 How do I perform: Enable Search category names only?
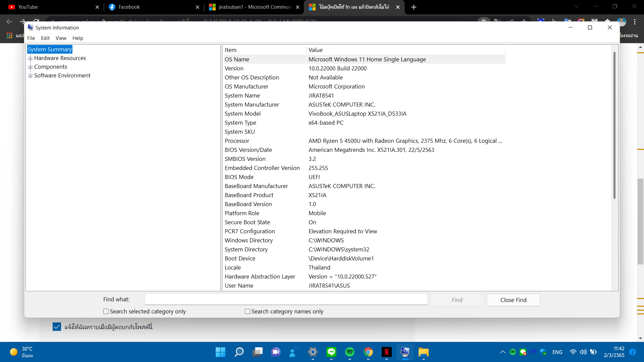point(248,311)
